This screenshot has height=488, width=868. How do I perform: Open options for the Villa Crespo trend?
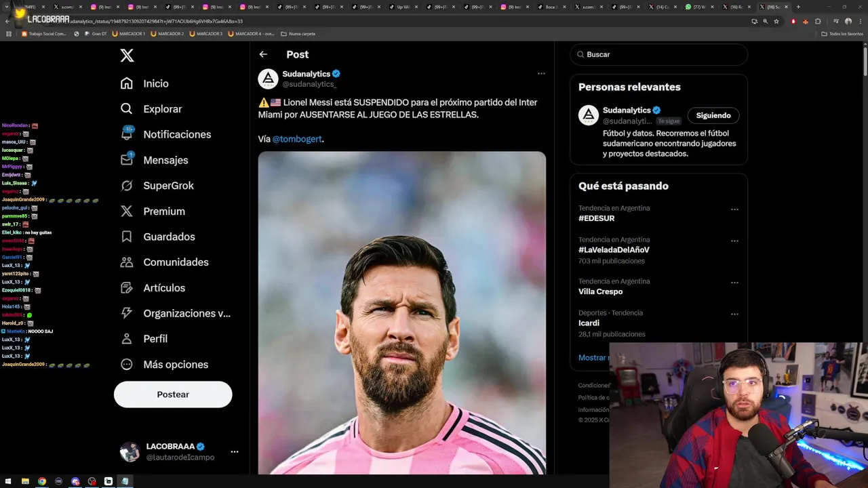coord(734,283)
